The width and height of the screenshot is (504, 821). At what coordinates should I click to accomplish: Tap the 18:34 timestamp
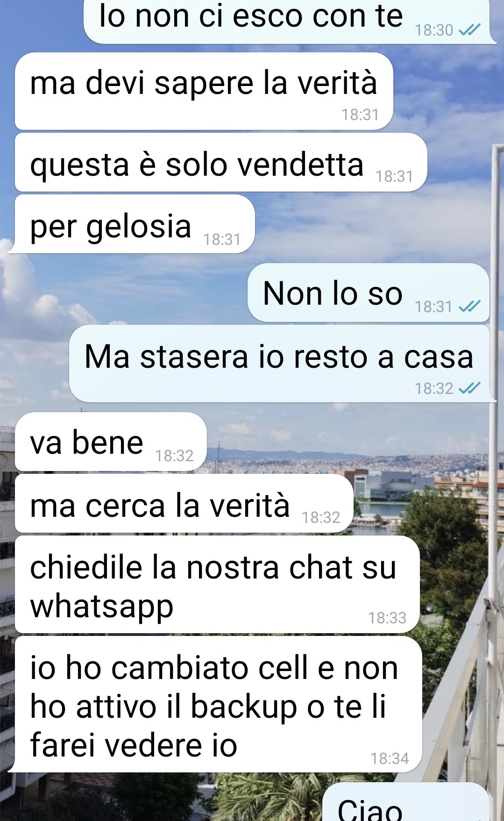(x=390, y=758)
